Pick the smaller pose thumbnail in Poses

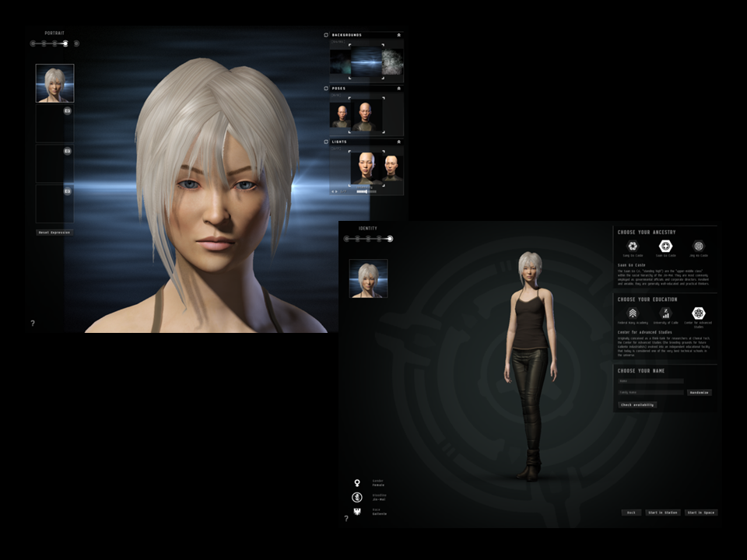click(x=341, y=116)
